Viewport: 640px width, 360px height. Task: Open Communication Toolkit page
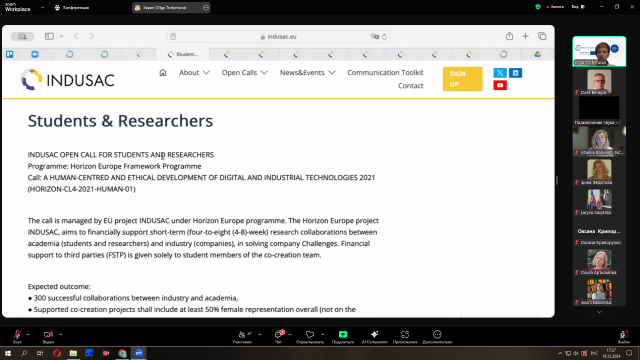pyautogui.click(x=385, y=73)
